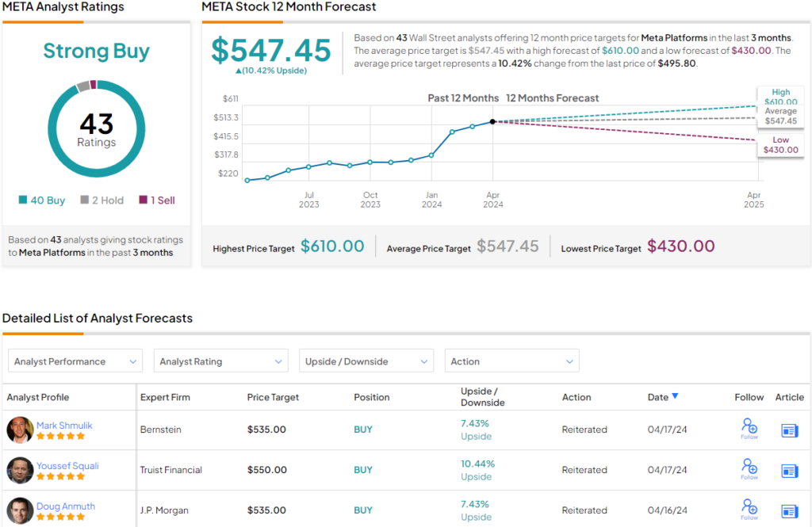Click the Follow column header
The height and width of the screenshot is (527, 812).
point(749,397)
